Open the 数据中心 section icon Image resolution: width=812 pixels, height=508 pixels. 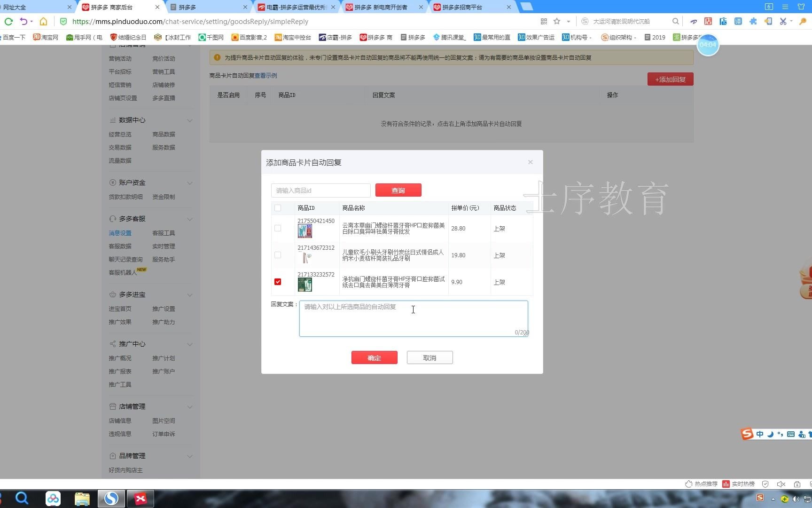pos(112,120)
